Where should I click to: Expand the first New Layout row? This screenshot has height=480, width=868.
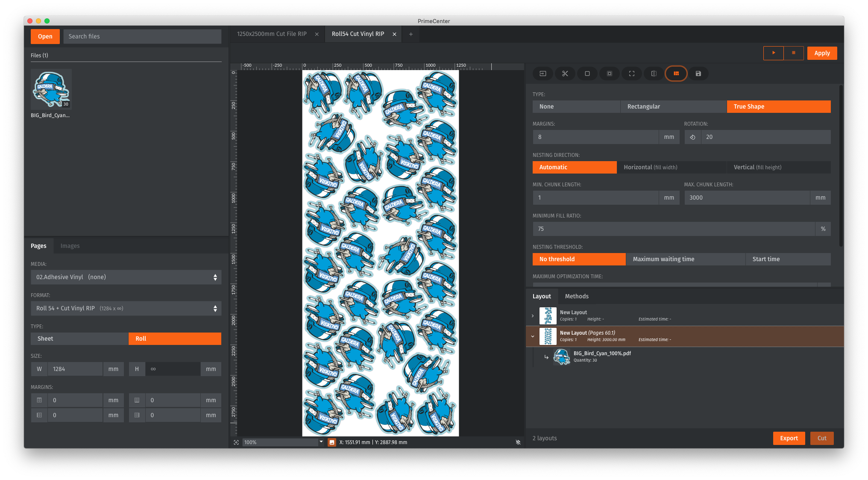(x=533, y=316)
